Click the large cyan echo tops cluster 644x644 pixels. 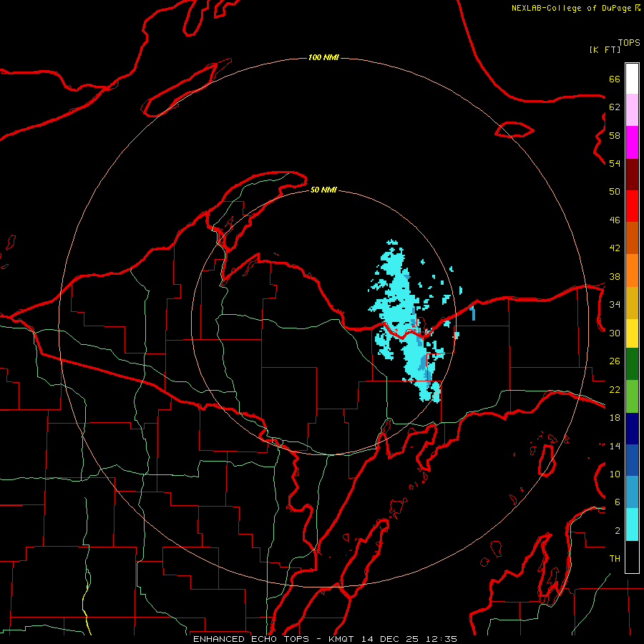click(x=404, y=321)
